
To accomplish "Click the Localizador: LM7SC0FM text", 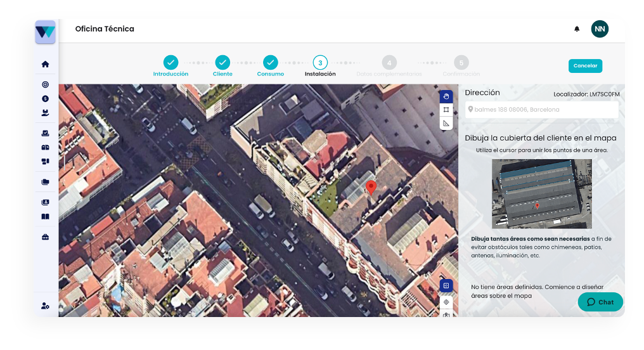I will 586,94.
